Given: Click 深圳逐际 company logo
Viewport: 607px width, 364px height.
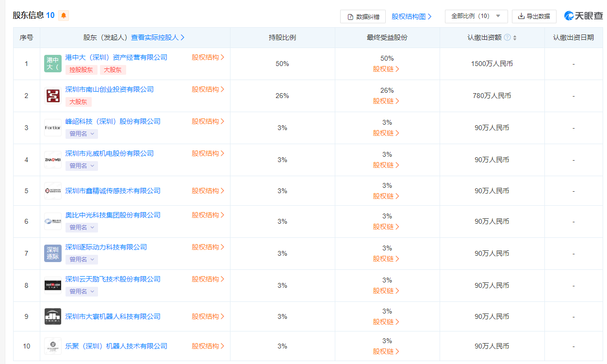Looking at the screenshot, I should [x=53, y=253].
